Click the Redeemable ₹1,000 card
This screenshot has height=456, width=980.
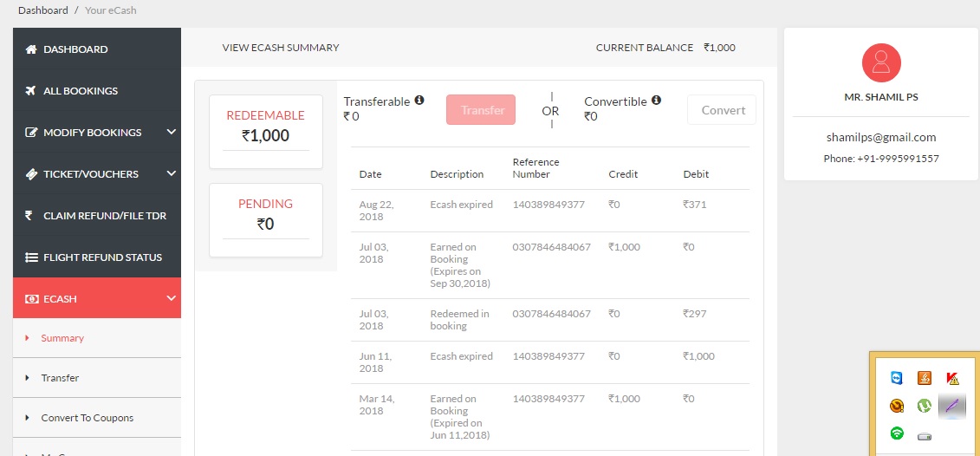pyautogui.click(x=266, y=132)
